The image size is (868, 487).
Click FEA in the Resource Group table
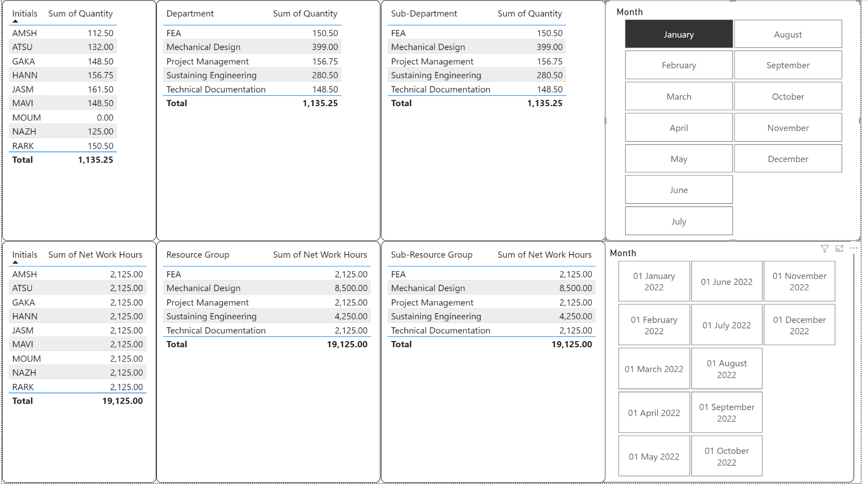pyautogui.click(x=174, y=274)
